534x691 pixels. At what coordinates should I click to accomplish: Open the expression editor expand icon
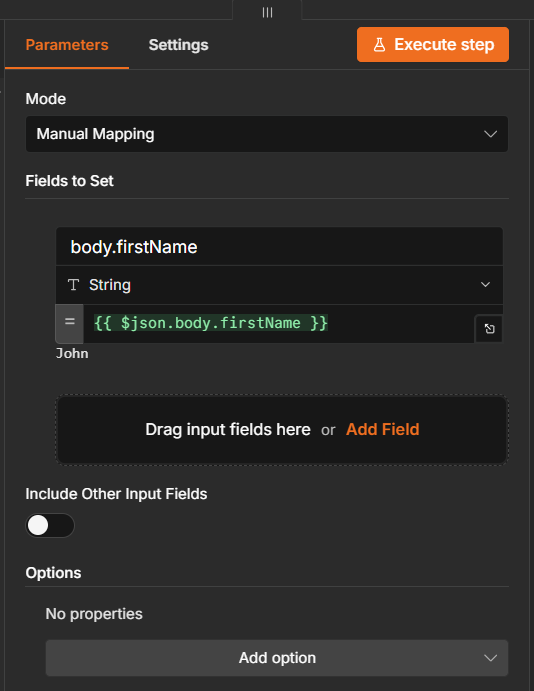click(489, 329)
